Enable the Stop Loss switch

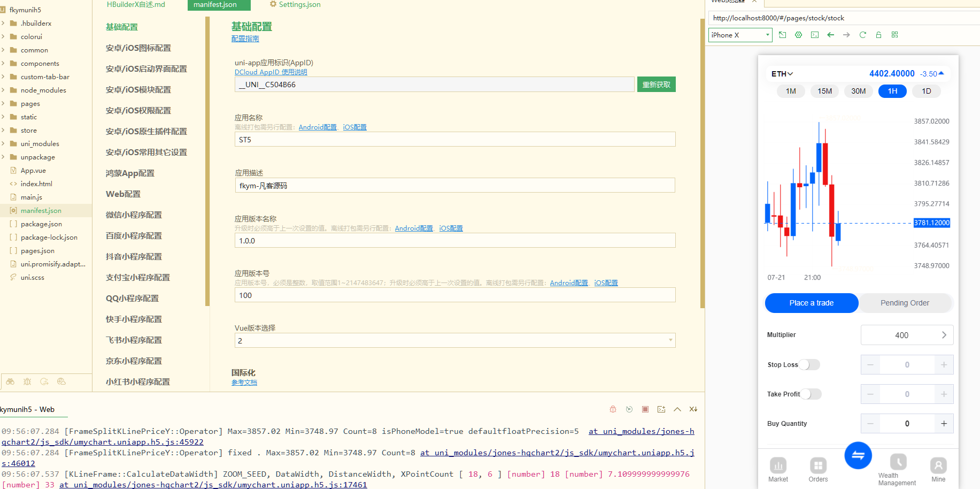coord(809,364)
